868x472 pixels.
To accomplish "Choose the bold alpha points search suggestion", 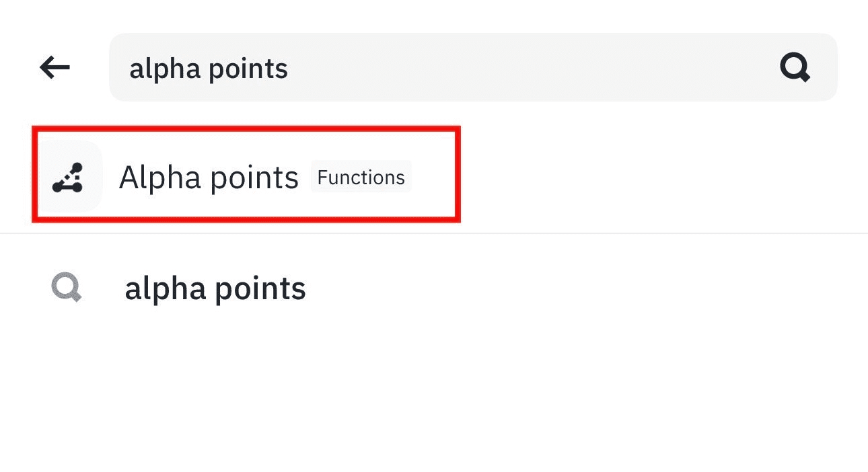I will 215,289.
